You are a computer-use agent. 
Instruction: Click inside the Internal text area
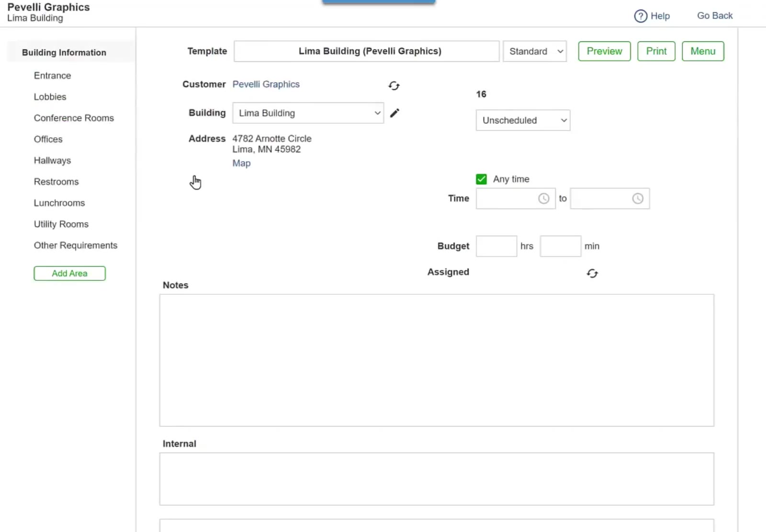(x=437, y=479)
